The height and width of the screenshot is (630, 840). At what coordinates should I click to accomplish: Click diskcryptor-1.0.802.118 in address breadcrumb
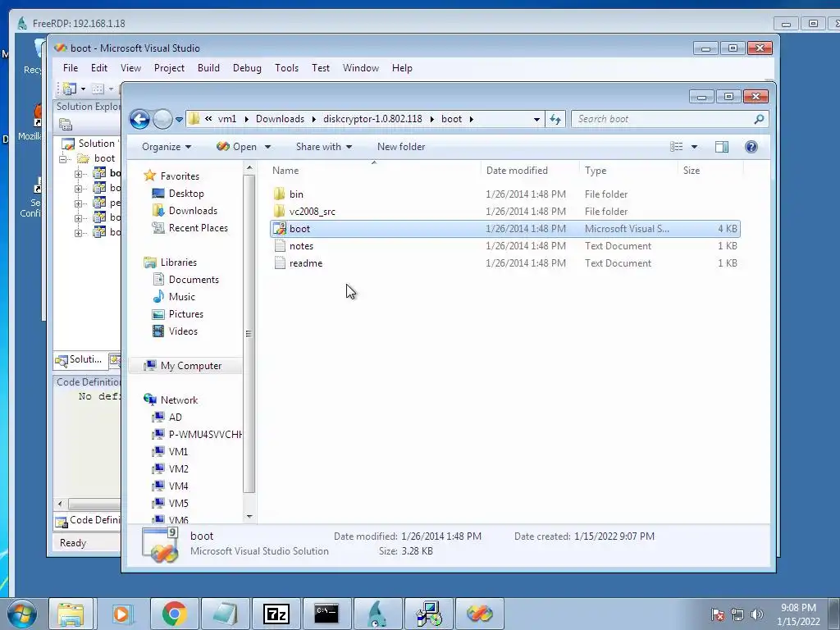[372, 119]
